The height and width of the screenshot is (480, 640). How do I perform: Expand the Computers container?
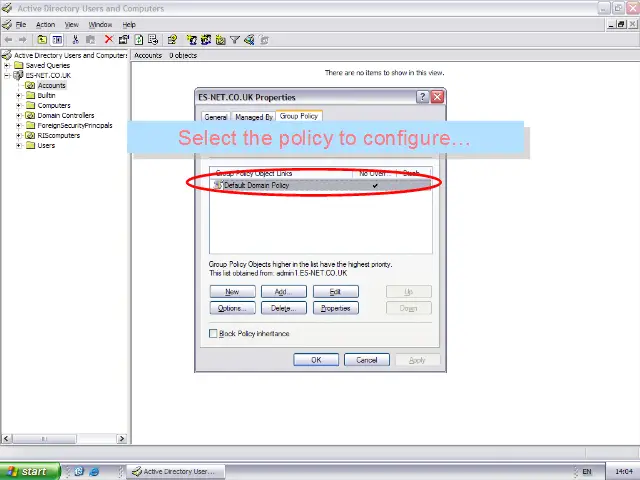(x=19, y=105)
